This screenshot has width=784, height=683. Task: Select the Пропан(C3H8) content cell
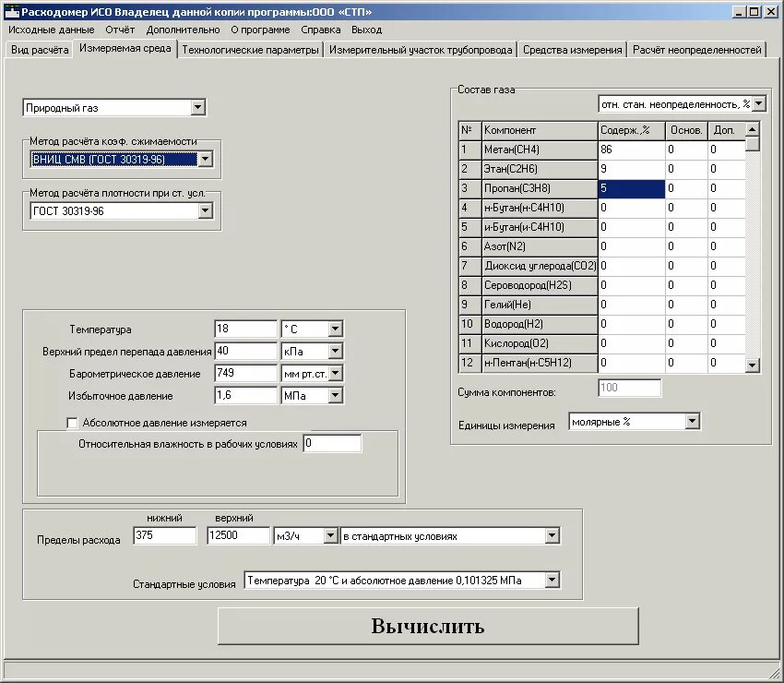pyautogui.click(x=632, y=188)
